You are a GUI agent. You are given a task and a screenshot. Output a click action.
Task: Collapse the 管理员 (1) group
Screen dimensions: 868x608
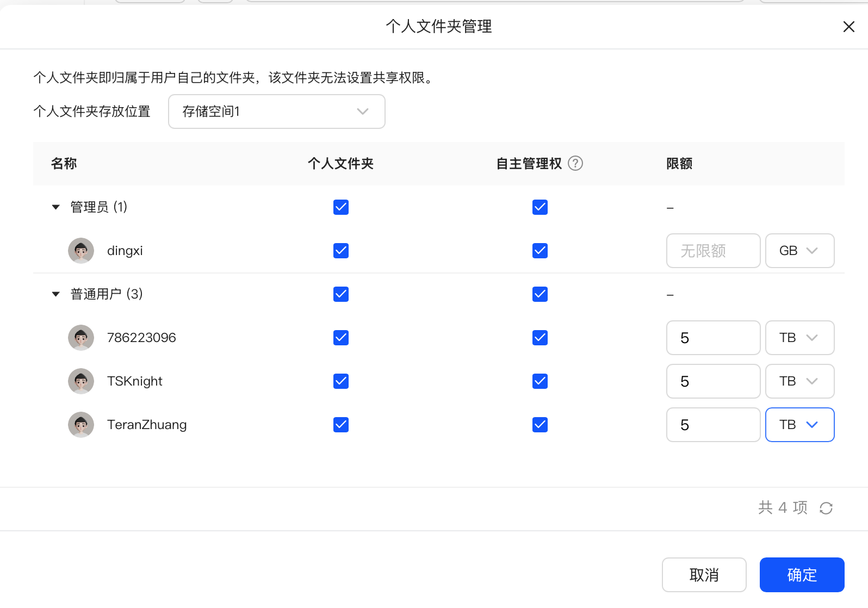(55, 207)
